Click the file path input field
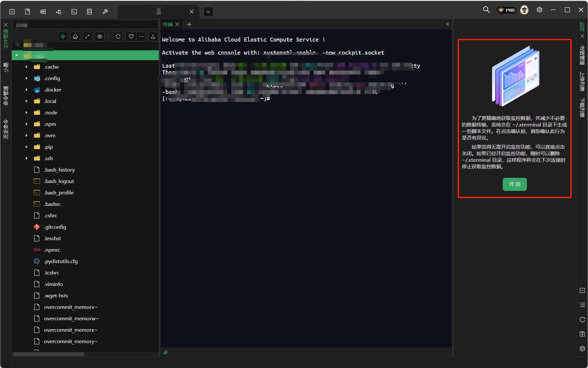Screen dimensions: 588x368 click(x=85, y=25)
